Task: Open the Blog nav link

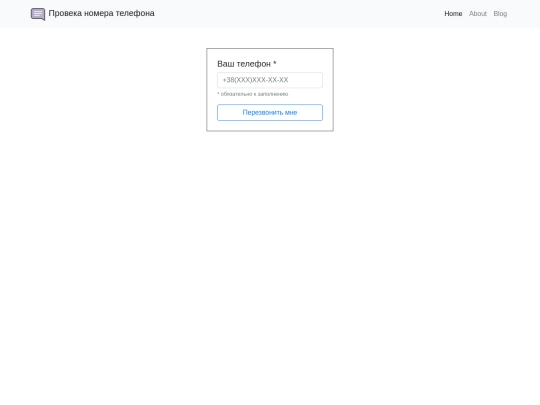Action: coord(500,14)
